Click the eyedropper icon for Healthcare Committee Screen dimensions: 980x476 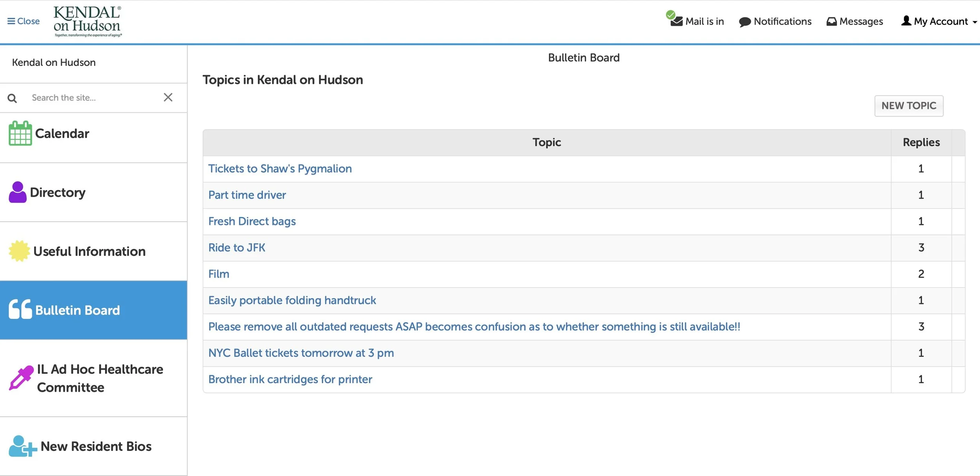(x=21, y=378)
